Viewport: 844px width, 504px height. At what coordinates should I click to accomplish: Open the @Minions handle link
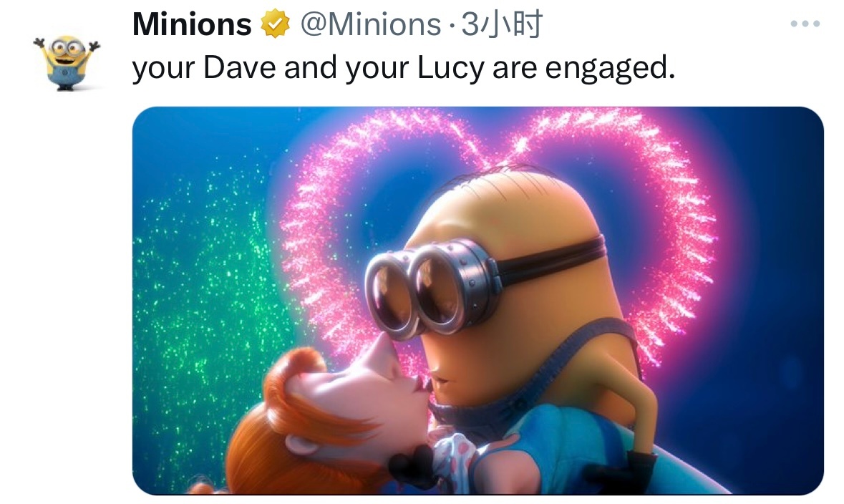coord(370,24)
